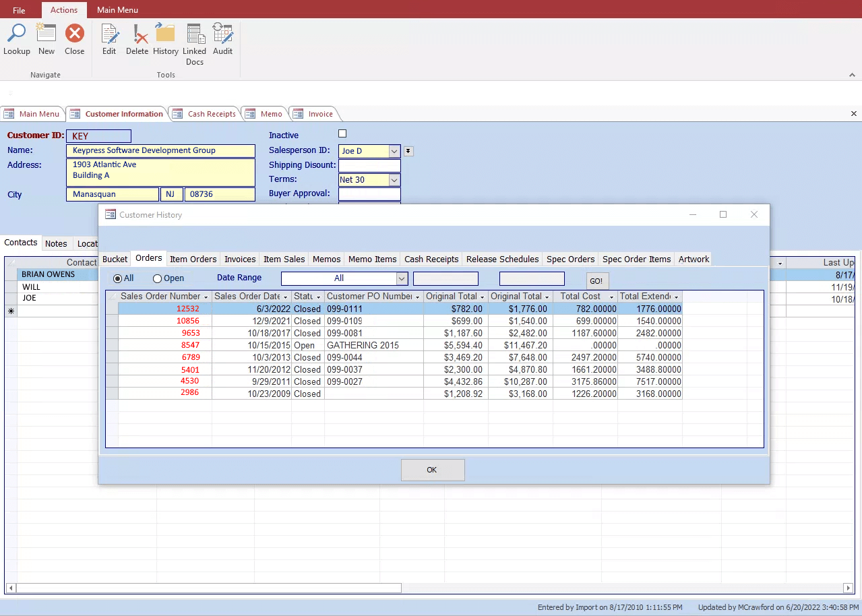Image resolution: width=862 pixels, height=616 pixels.
Task: Select the Open radio button
Action: pos(156,278)
